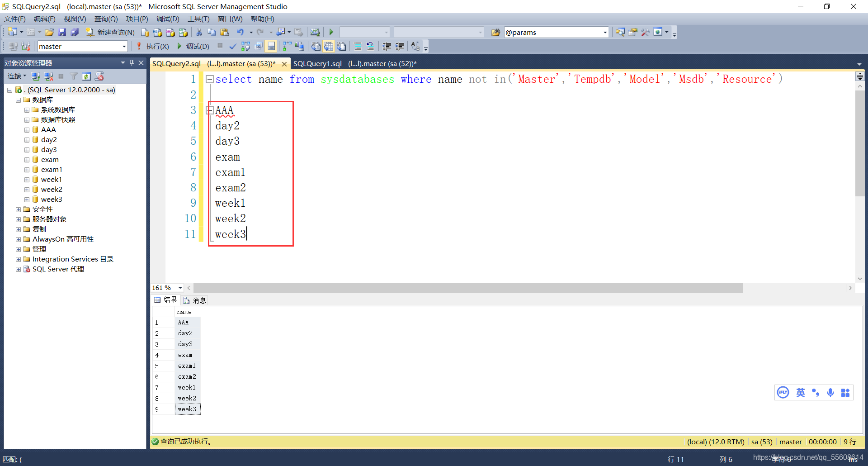Click the Parse checkmark icon
Screen dimensions: 868x466
click(x=233, y=46)
